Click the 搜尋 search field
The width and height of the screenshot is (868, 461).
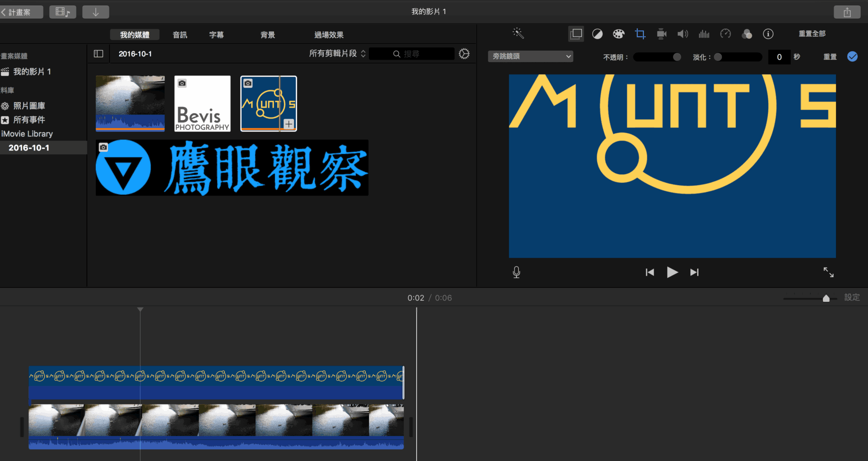click(x=412, y=54)
